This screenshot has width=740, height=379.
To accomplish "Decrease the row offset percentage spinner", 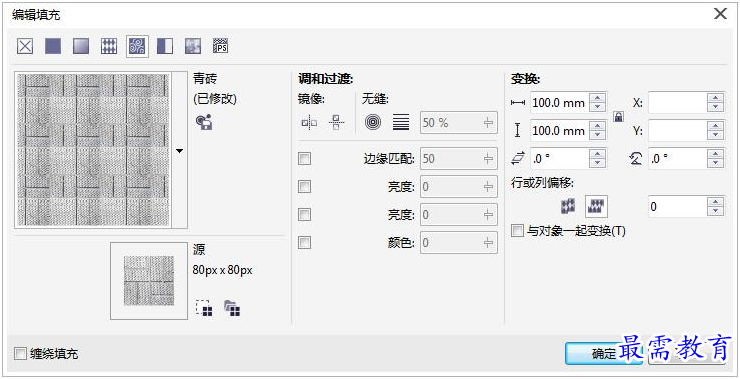I will (716, 211).
